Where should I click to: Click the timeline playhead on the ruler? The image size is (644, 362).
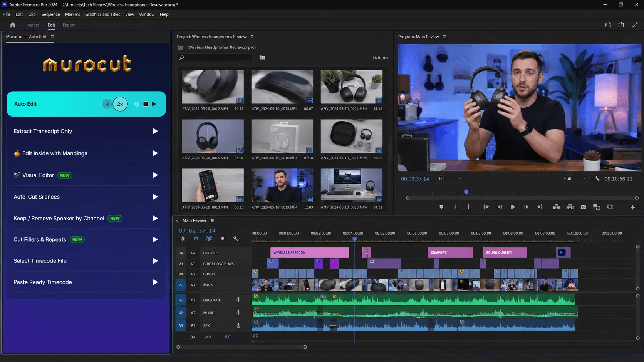pos(355,239)
